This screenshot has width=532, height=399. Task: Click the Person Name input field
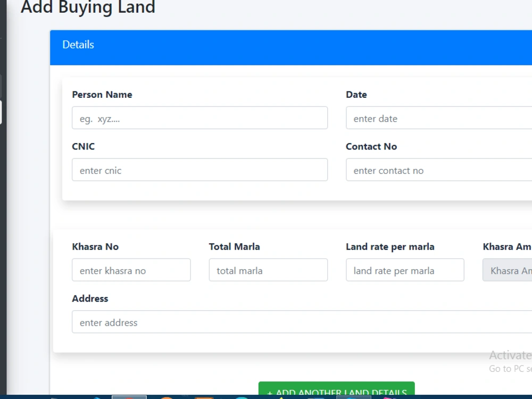[199, 118]
